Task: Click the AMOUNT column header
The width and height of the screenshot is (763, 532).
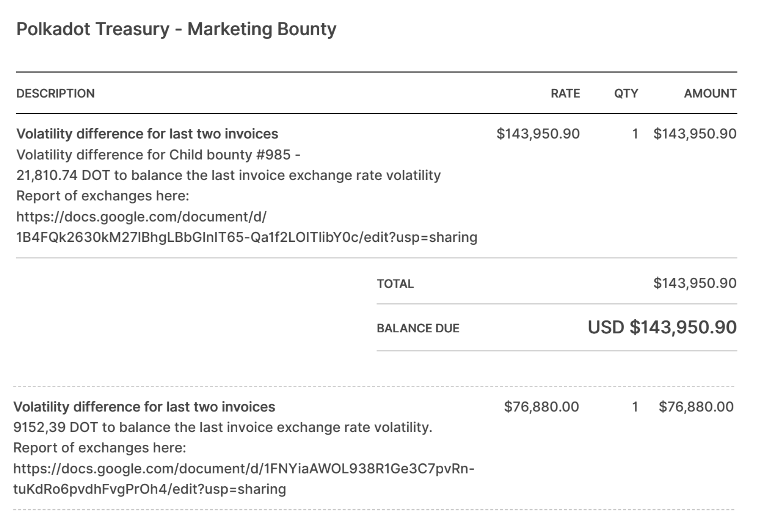Action: point(710,93)
